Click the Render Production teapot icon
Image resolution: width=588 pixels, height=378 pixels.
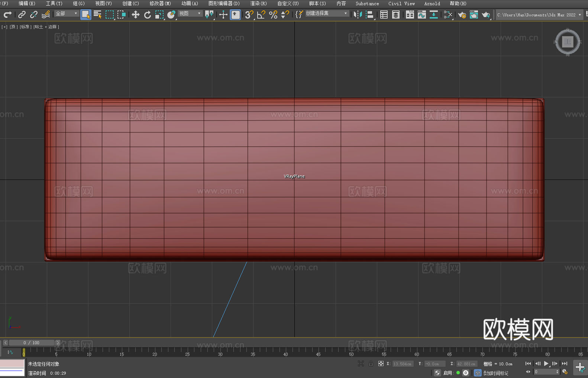coord(486,14)
